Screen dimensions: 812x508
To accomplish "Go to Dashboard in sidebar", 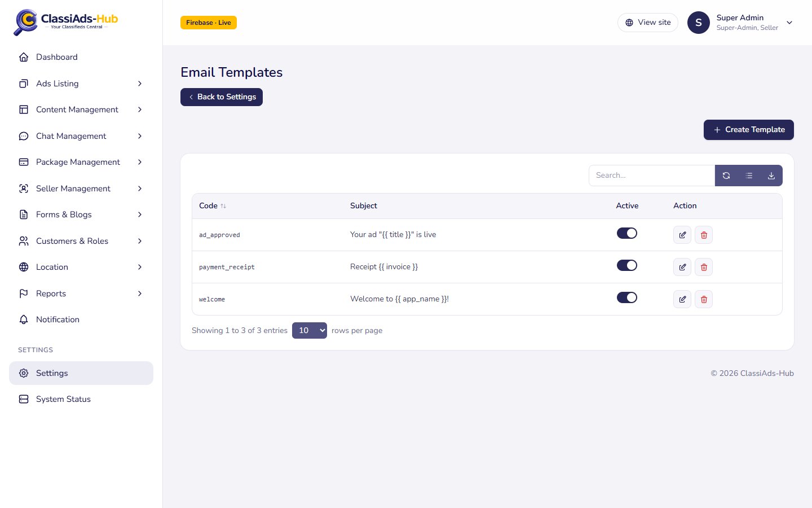I will 81,57.
